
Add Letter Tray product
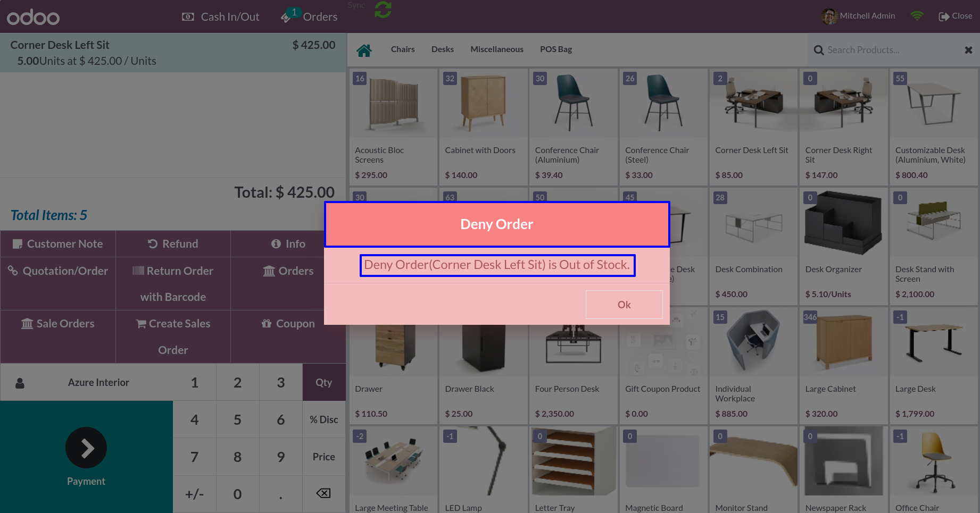[574, 470]
